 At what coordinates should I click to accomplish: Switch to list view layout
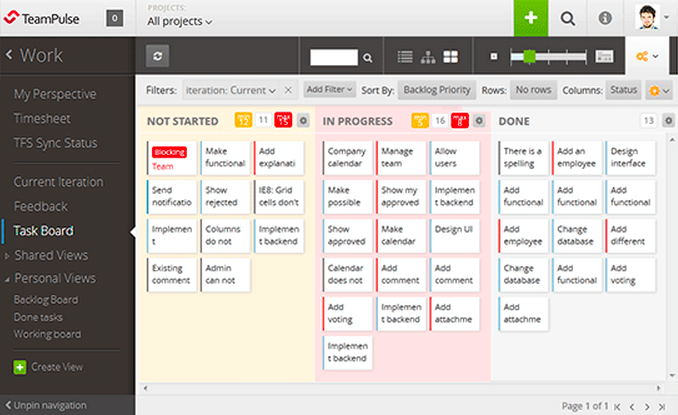coord(405,57)
